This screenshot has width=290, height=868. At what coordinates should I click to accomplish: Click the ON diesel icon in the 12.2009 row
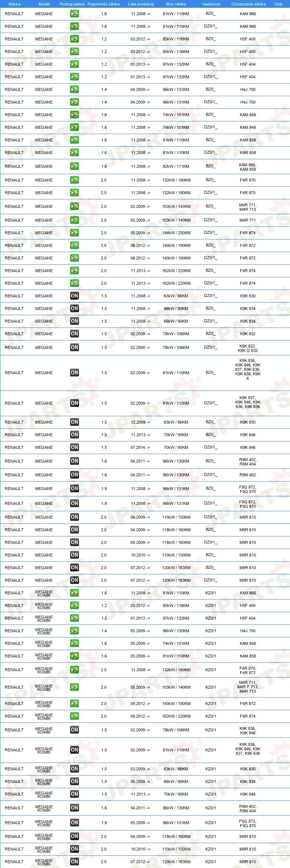75,422
